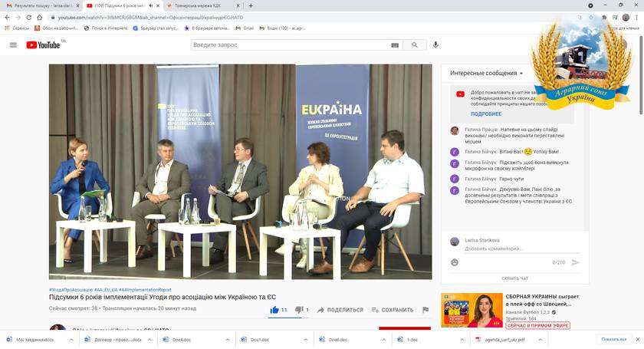The height and width of the screenshot is (349, 644).
Task: Open options arrow for agenda_uarf_ukr.pdf download
Action: tap(540, 340)
